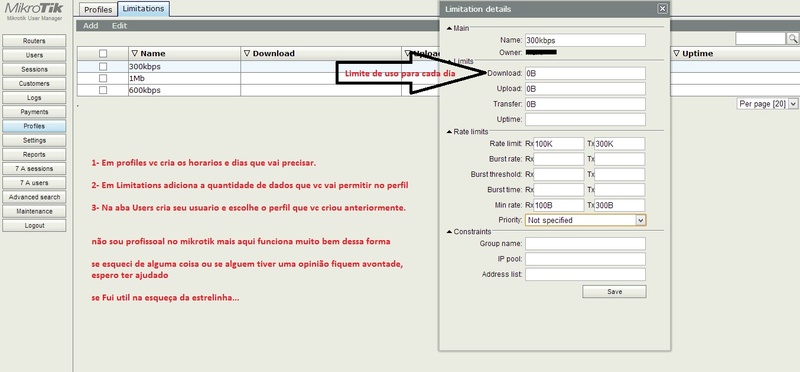This screenshot has height=372, width=800.
Task: Click the Rate limit Tx field
Action: point(620,144)
